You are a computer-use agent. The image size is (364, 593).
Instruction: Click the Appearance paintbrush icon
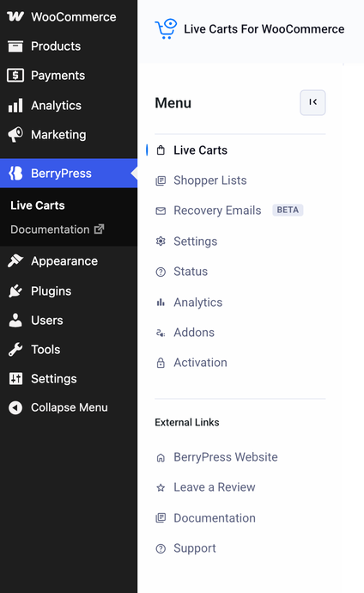[x=15, y=261]
